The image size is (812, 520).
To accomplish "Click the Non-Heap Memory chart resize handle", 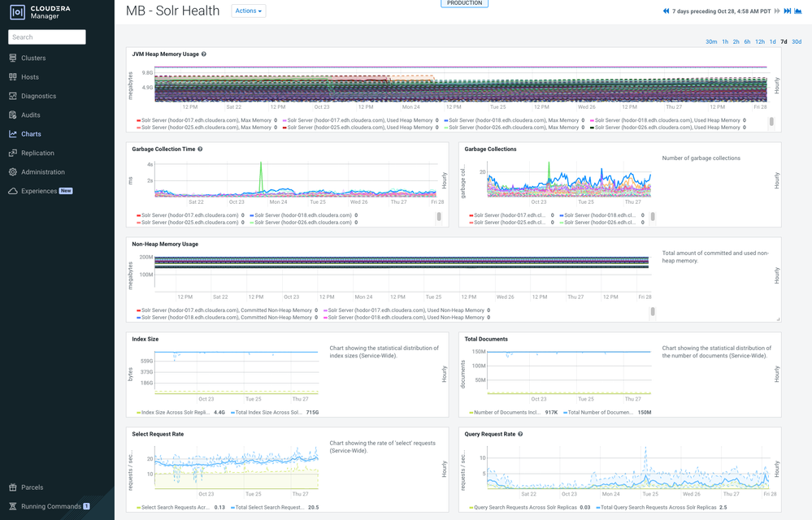I will coord(778,319).
